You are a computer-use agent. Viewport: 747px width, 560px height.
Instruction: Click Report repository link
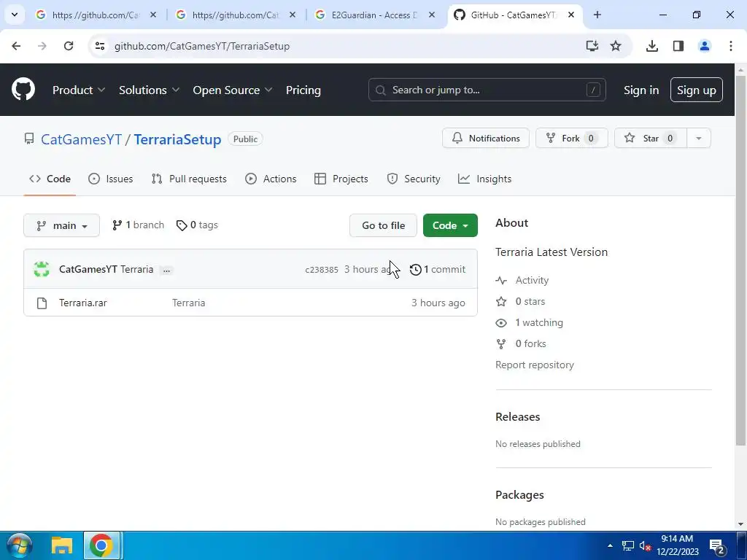(x=535, y=365)
